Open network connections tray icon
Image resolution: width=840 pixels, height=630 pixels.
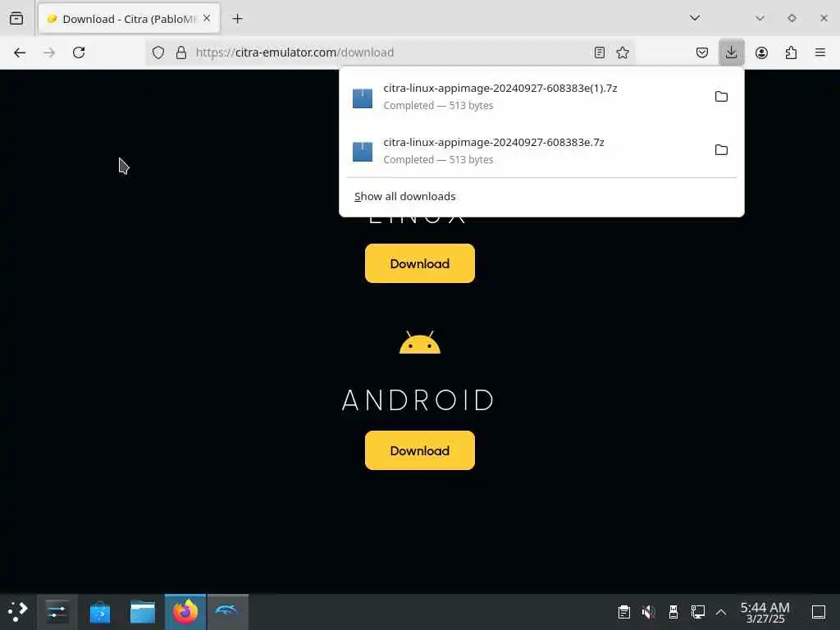697,612
